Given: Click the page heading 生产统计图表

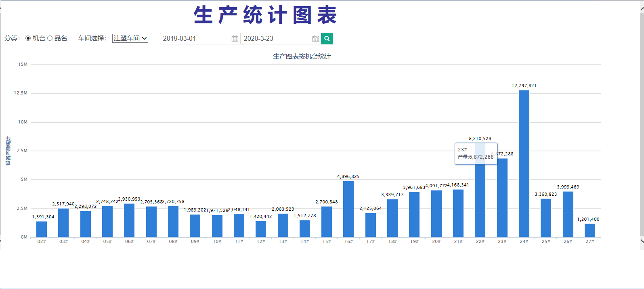Looking at the screenshot, I should pos(265,15).
